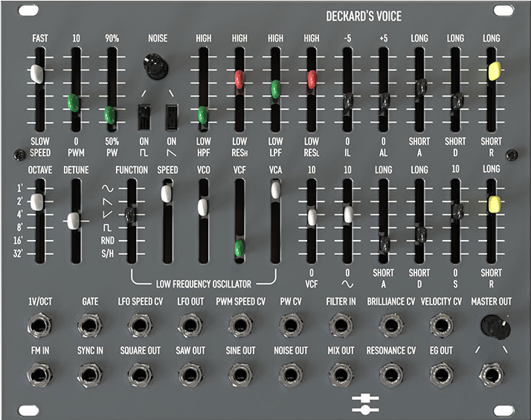Screen dimensions: 531x420
Task: Click the RND label on FUNCTION scale
Action: click(107, 241)
